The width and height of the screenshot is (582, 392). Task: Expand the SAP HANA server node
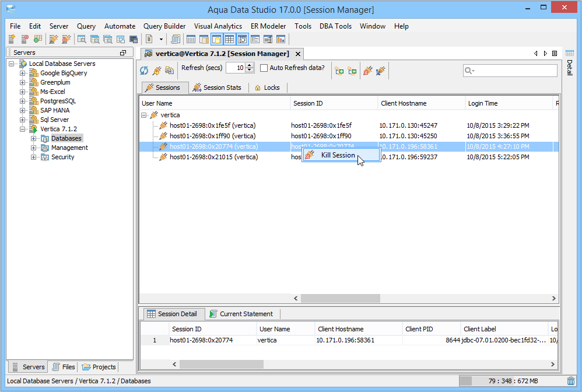coord(23,110)
